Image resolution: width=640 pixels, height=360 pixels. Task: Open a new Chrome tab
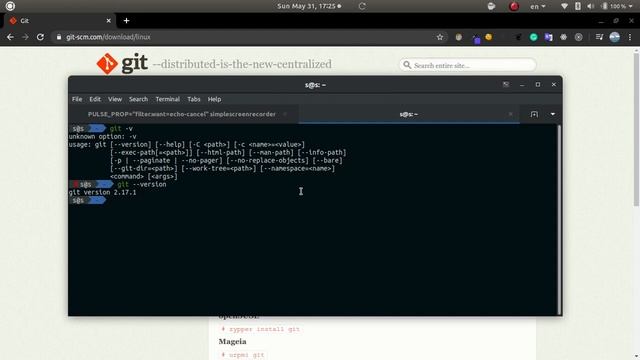click(x=126, y=21)
